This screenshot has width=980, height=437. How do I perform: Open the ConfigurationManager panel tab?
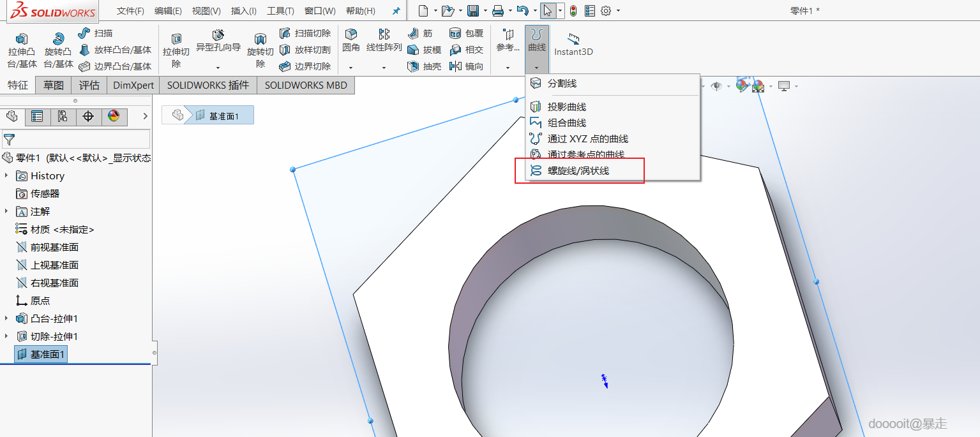[x=63, y=116]
